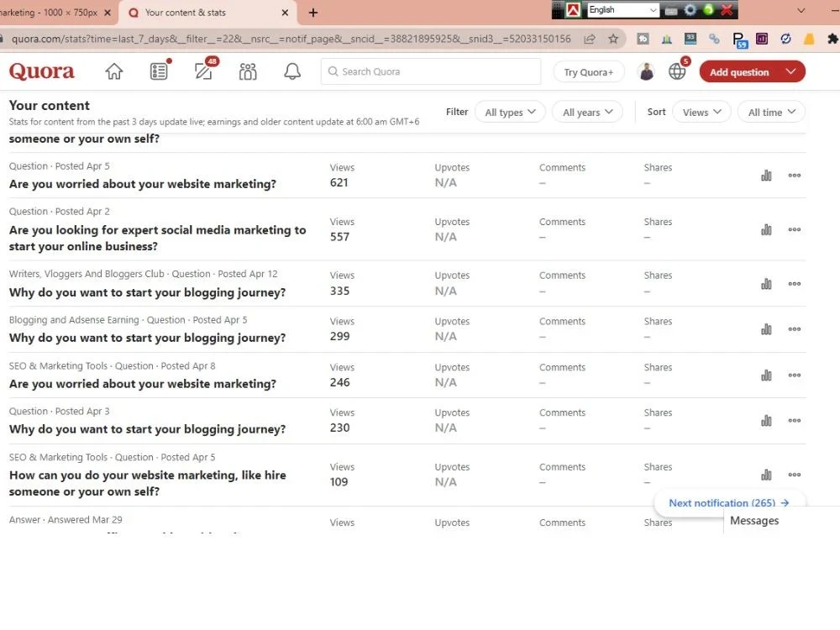Expand the All types filter dropdown
Image resolution: width=840 pixels, height=630 pixels.
(510, 112)
